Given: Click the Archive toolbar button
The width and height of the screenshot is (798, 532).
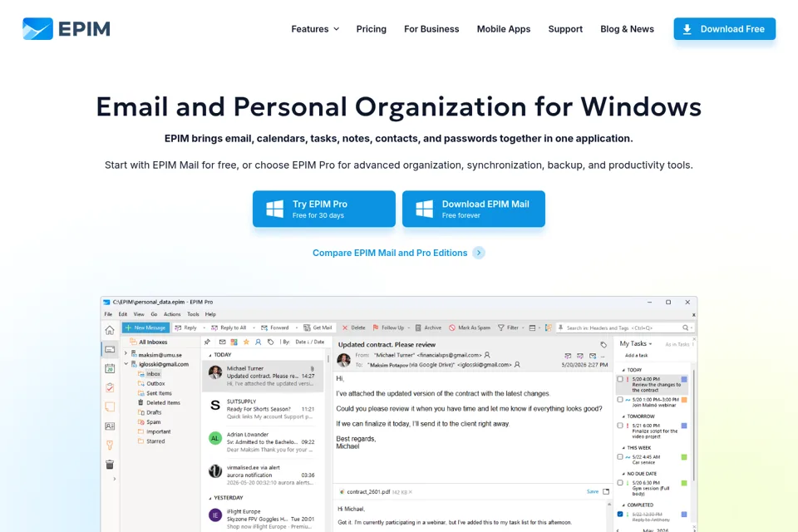Looking at the screenshot, I should (428, 328).
